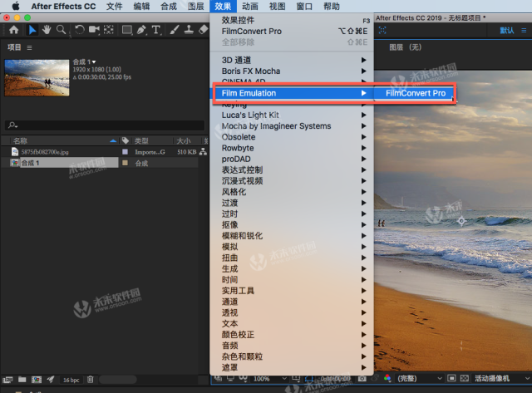Open the 风格化 submenu

(x=292, y=192)
